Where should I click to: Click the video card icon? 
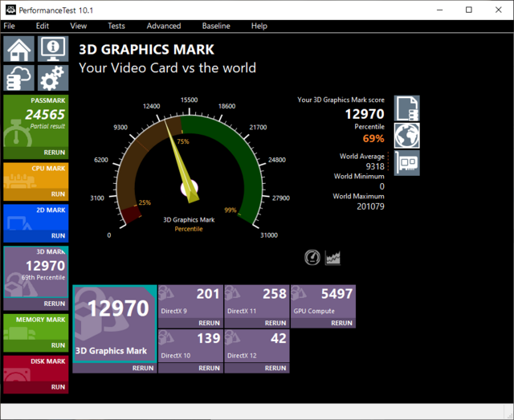coord(407,161)
